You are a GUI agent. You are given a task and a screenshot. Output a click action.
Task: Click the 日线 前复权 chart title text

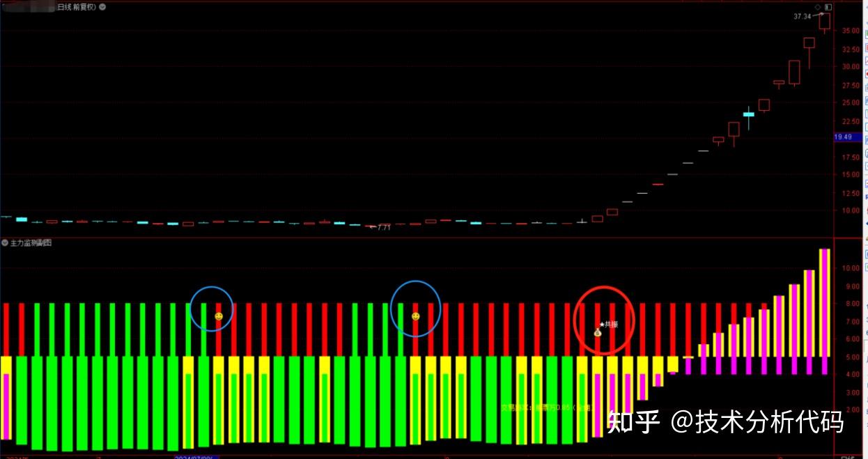tap(77, 6)
